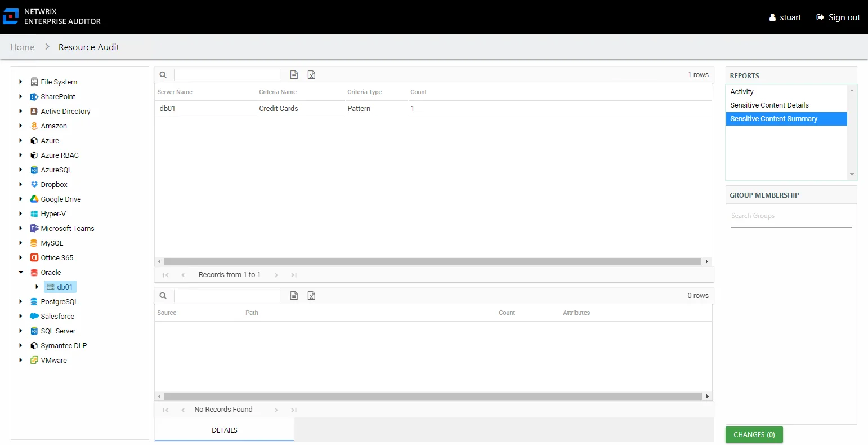868x445 pixels.
Task: Export upper grid to CSV document icon
Action: coord(294,75)
